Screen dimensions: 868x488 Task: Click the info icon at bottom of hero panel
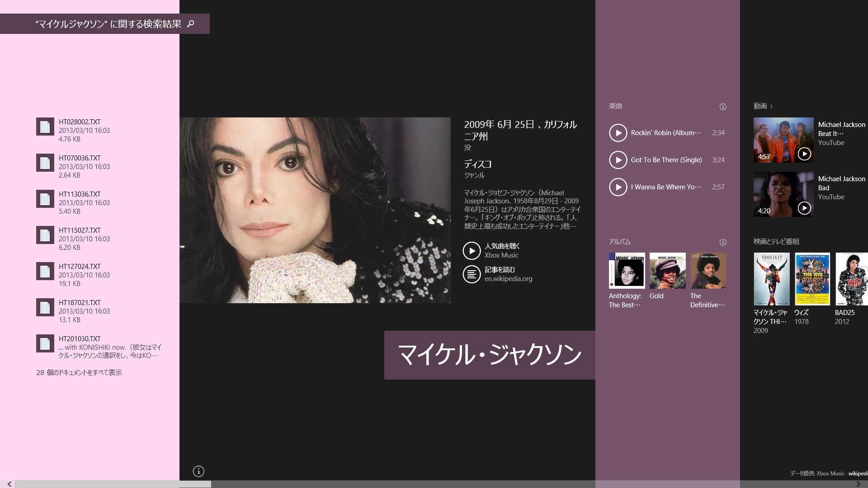tap(198, 471)
